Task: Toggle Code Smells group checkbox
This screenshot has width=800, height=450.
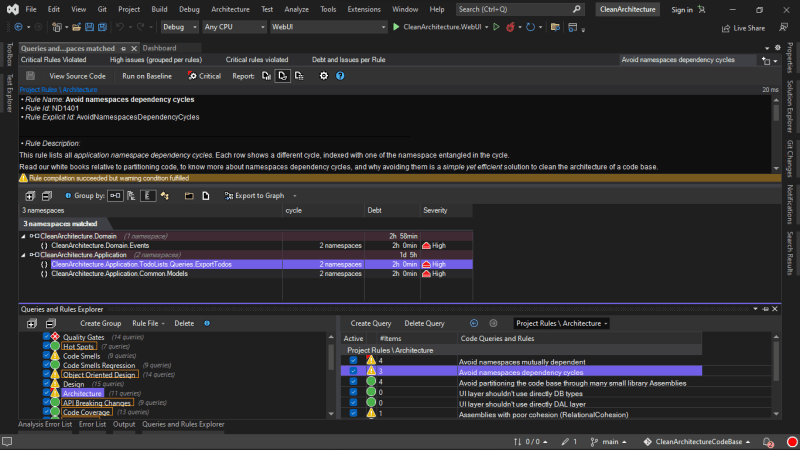Action: click(x=46, y=356)
